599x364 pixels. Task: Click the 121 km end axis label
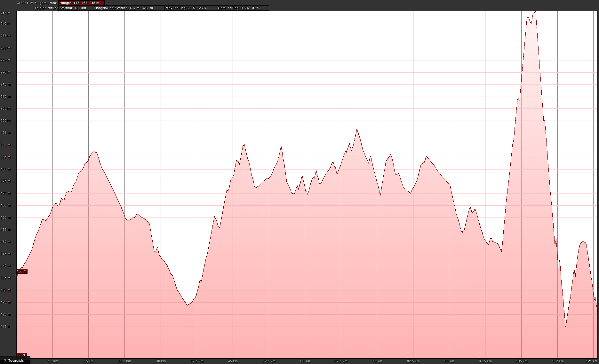591,361
